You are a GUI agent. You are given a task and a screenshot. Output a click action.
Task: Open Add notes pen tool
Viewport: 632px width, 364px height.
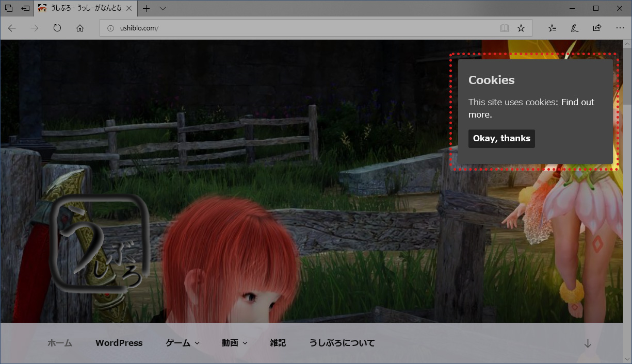[575, 28]
